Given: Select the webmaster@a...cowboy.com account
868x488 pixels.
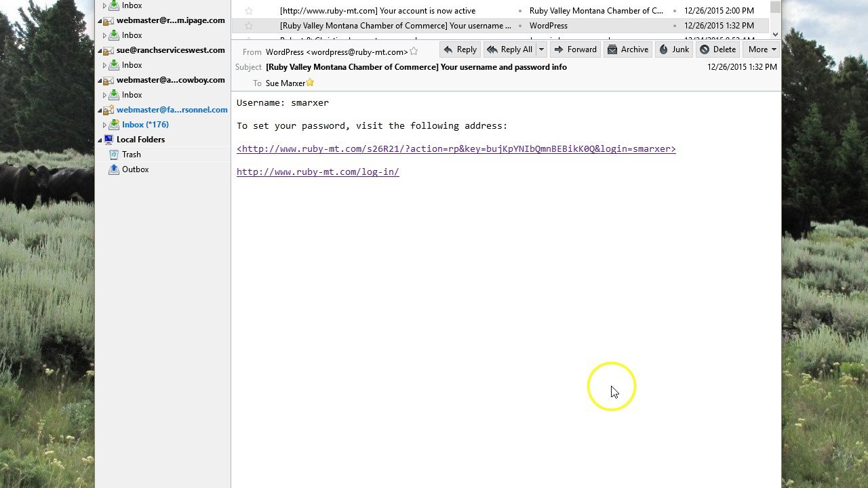Looking at the screenshot, I should pos(170,80).
